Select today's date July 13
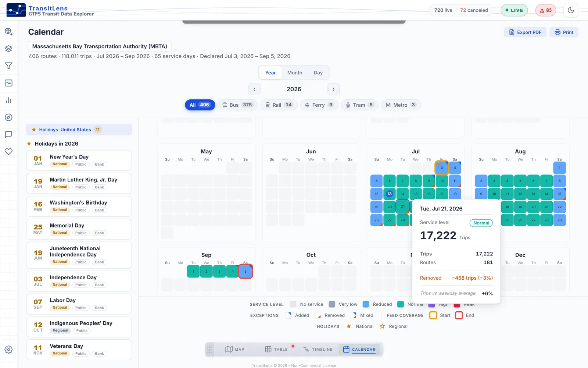Screen dimensions: 588x368 click(x=390, y=194)
